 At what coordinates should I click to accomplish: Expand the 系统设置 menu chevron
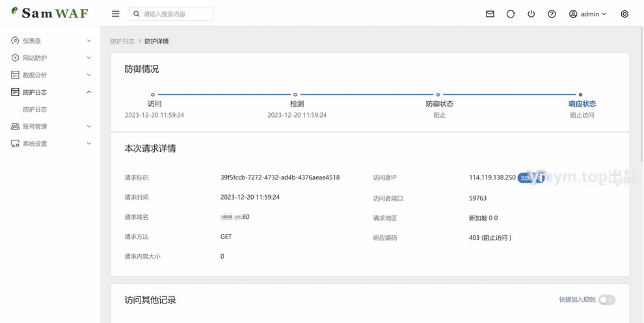click(x=89, y=144)
